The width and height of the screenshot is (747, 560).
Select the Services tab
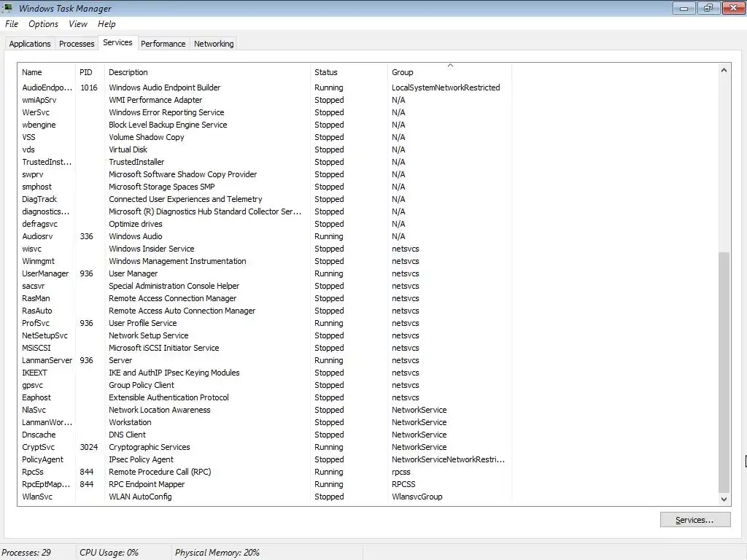(117, 42)
